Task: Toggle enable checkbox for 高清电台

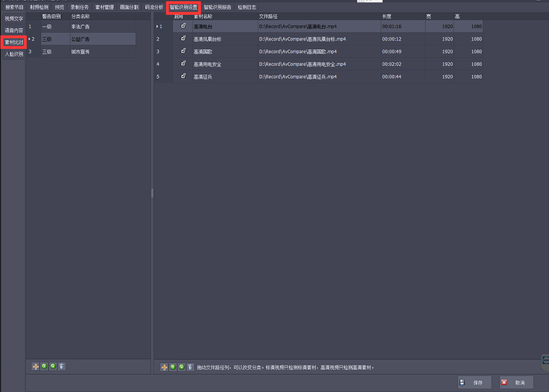Action: (x=183, y=27)
